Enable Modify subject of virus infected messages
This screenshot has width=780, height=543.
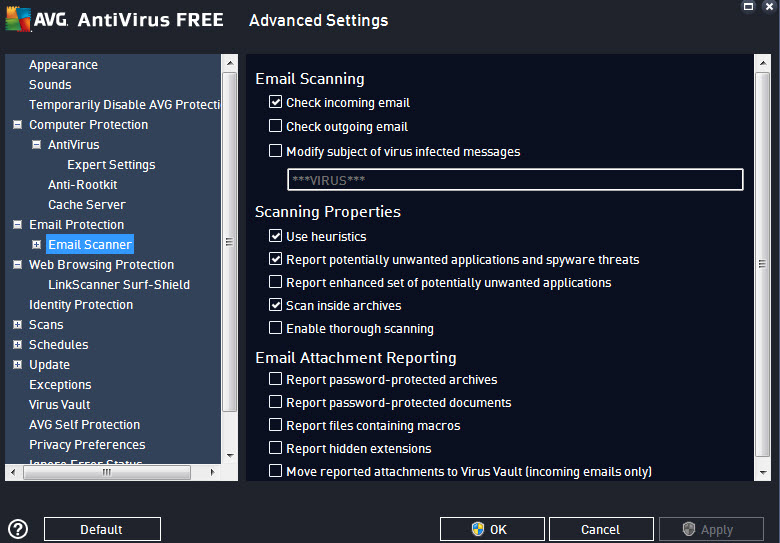coord(275,151)
